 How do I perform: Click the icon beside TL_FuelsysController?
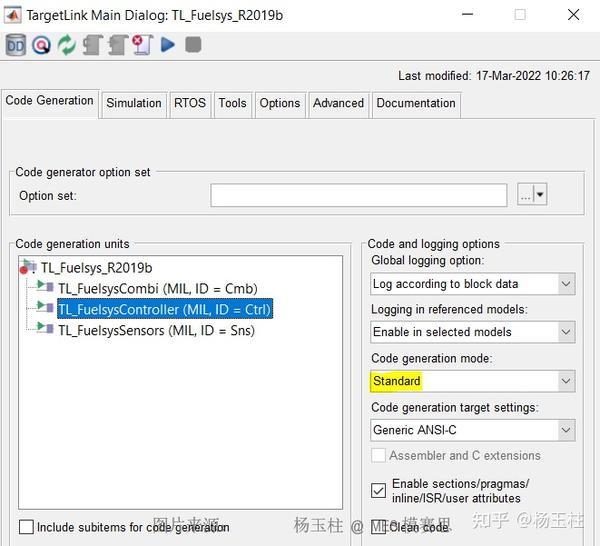(45, 306)
